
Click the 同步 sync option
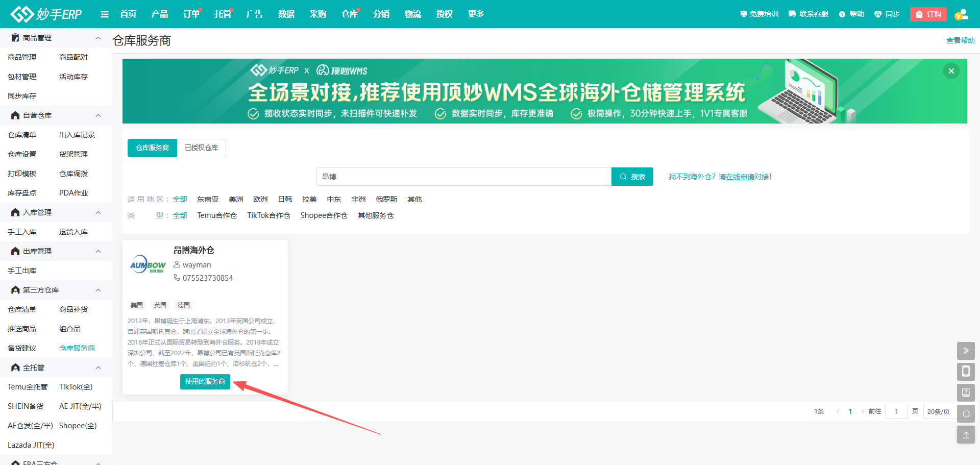click(x=887, y=14)
